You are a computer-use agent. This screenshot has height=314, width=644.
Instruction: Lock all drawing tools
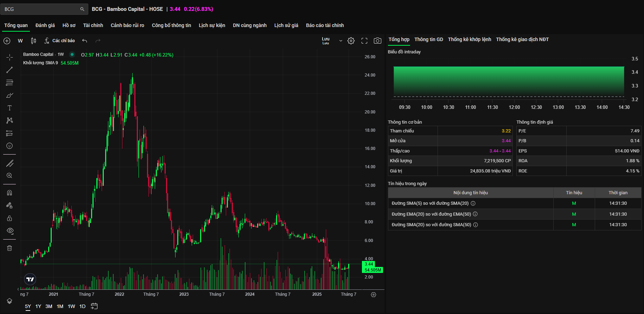[9, 218]
